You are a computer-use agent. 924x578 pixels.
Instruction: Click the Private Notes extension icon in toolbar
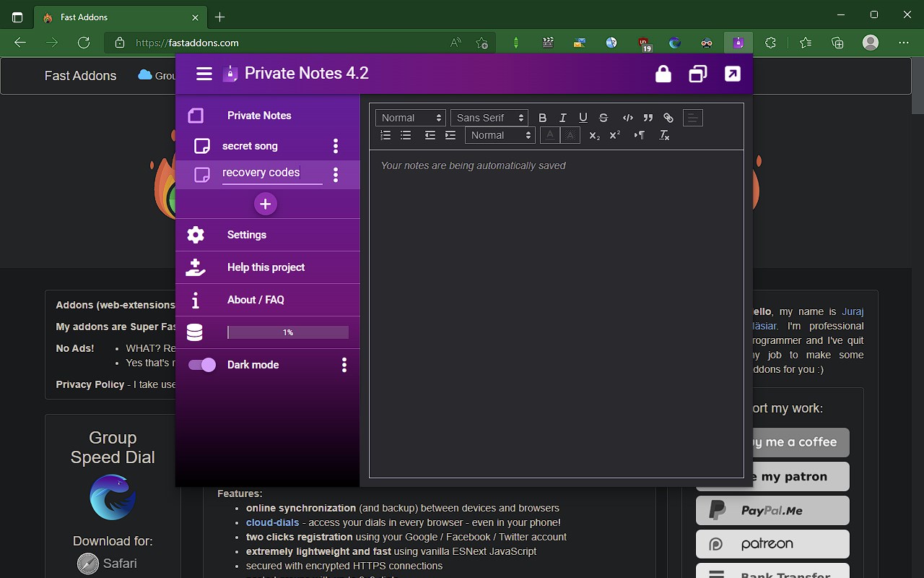coord(738,43)
